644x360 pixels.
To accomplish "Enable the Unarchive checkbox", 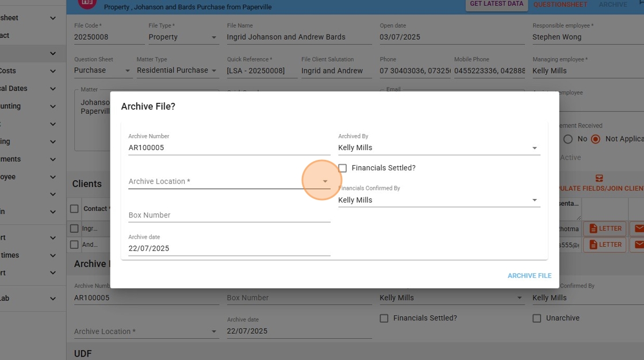I will tap(536, 318).
